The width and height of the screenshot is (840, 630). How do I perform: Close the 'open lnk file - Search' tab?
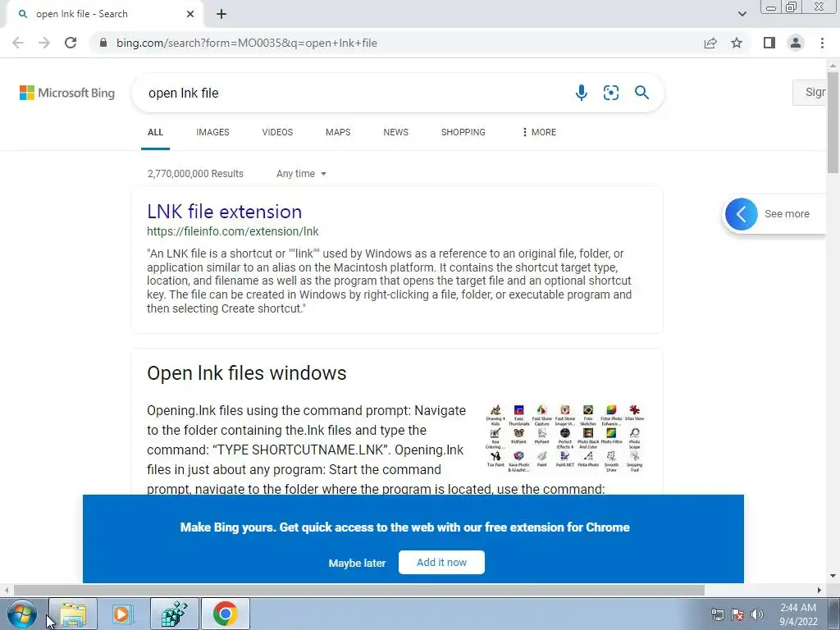(x=190, y=15)
